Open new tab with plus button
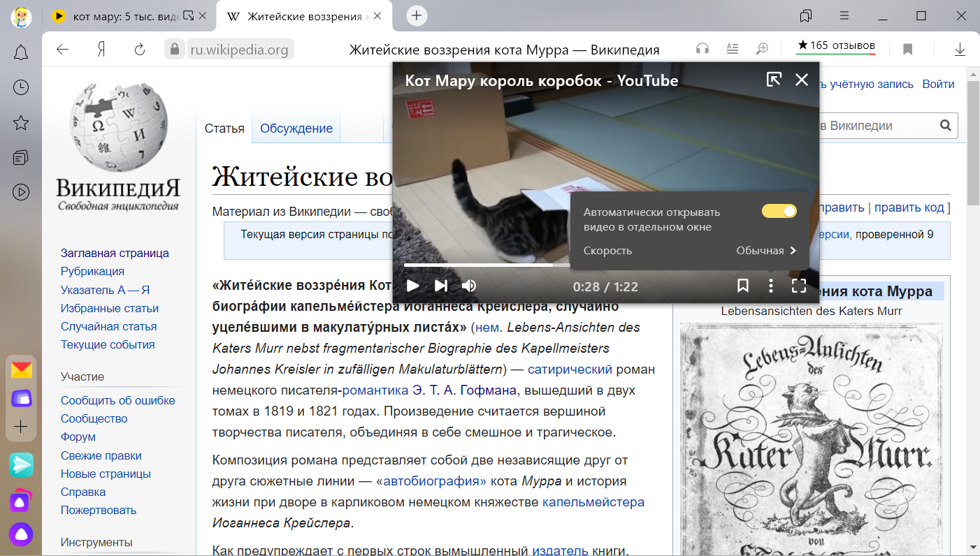Viewport: 980px width, 556px height. pyautogui.click(x=417, y=15)
